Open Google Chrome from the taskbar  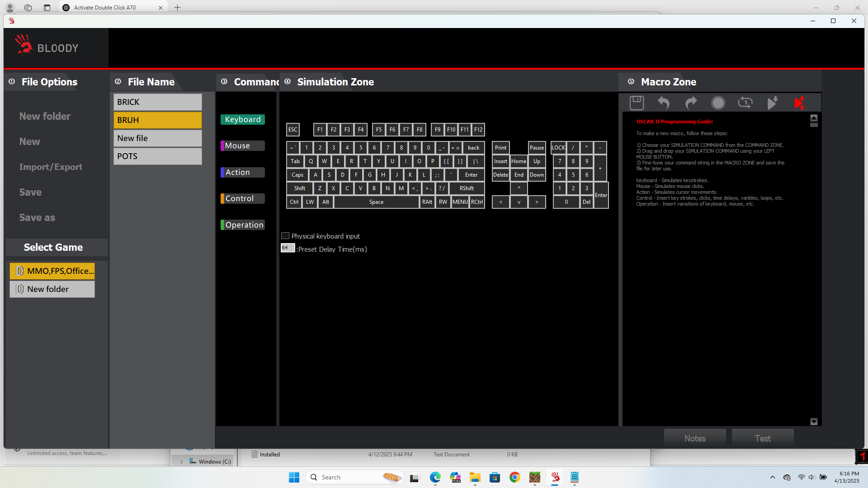pyautogui.click(x=514, y=477)
